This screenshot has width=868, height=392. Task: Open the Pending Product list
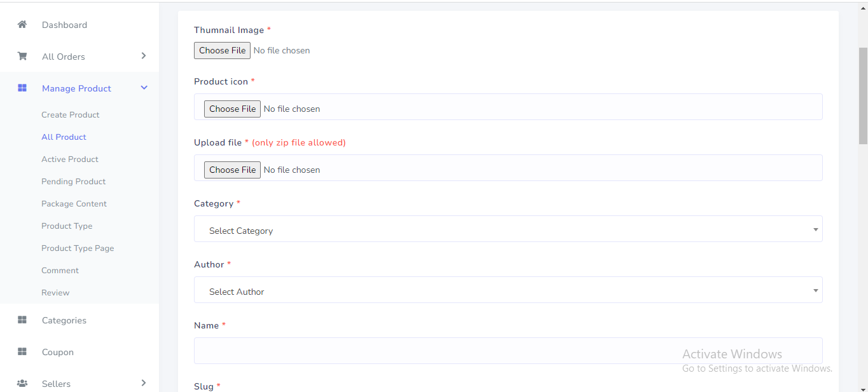(x=73, y=182)
